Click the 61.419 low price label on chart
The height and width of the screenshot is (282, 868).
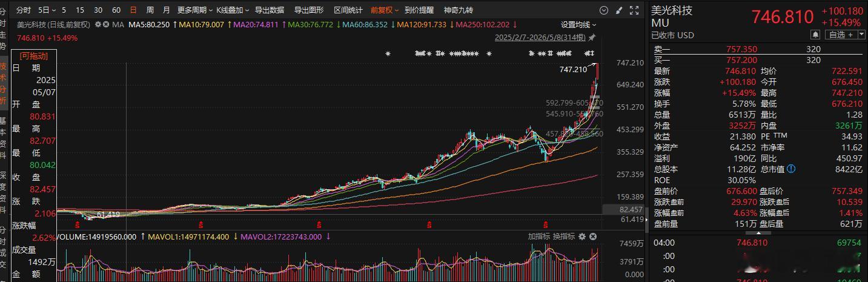pyautogui.click(x=108, y=214)
